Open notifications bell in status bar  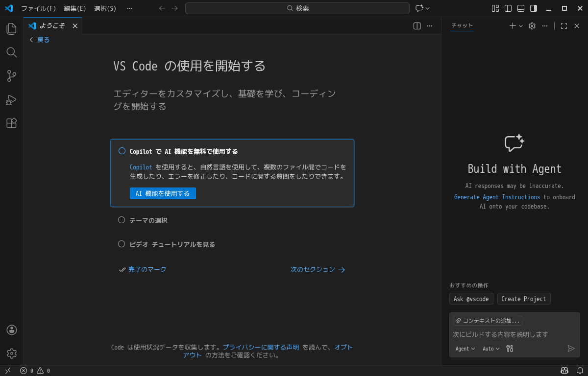pyautogui.click(x=580, y=371)
